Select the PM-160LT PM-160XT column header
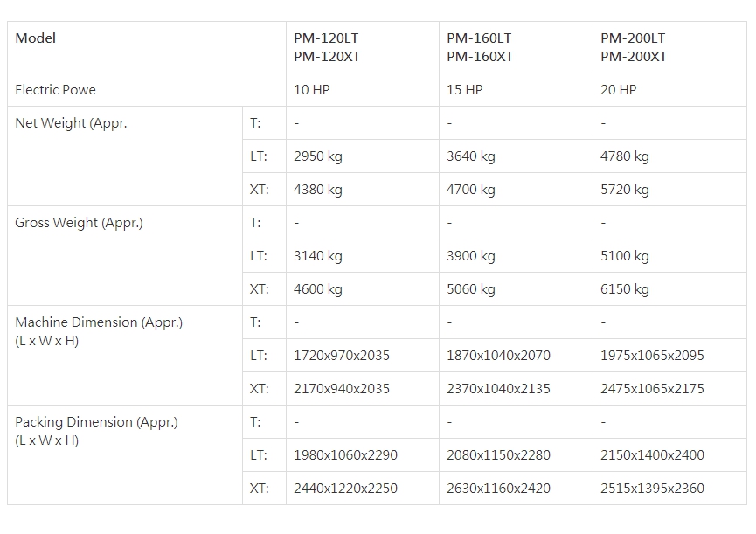756x534 pixels. coord(516,47)
